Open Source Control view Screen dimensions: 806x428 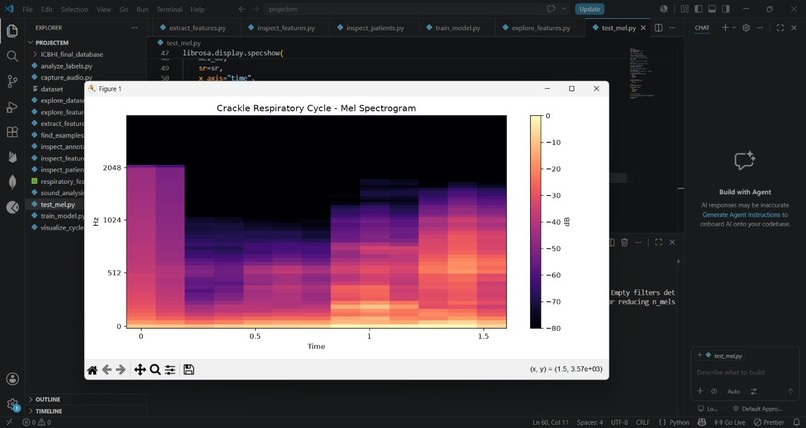click(x=12, y=81)
